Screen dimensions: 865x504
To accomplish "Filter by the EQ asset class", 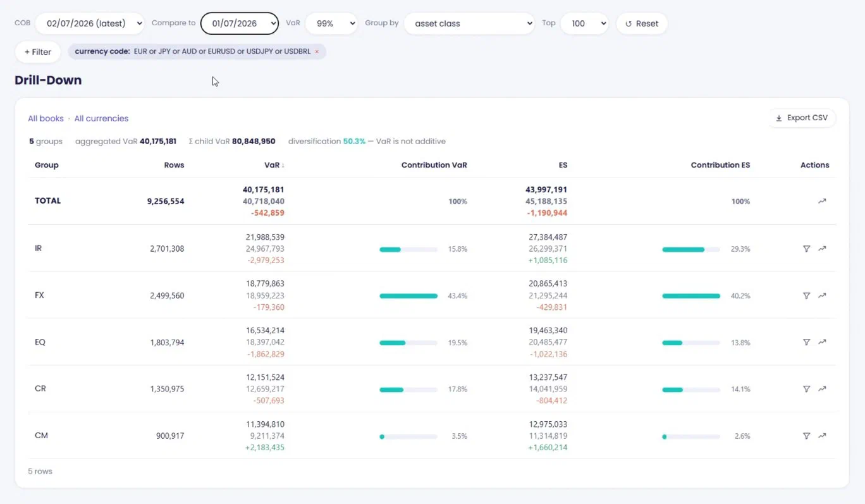I will [806, 342].
